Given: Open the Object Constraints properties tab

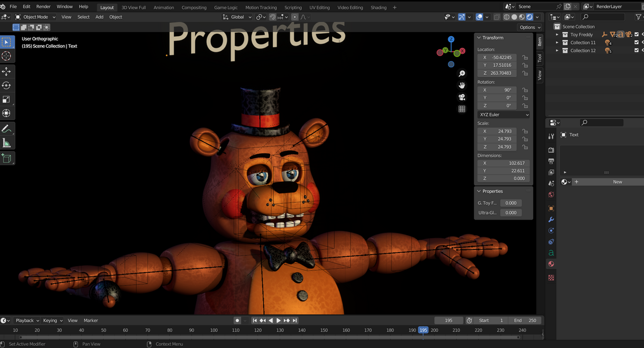Looking at the screenshot, I should pos(551,242).
